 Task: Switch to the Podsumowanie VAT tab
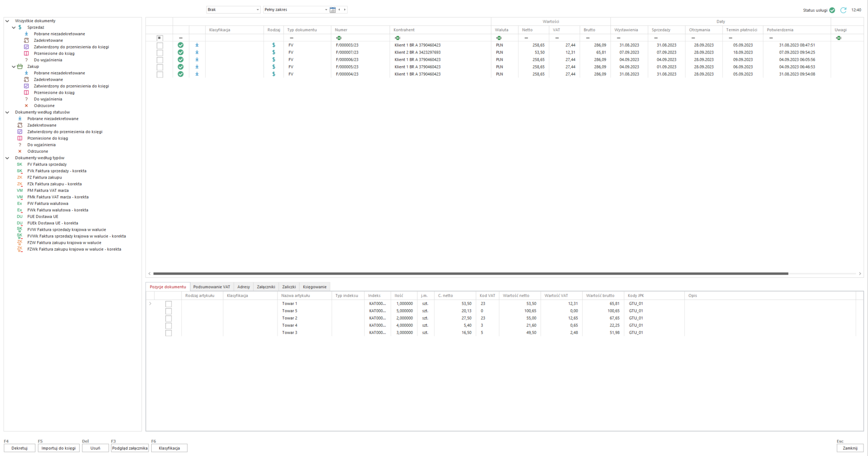point(211,287)
